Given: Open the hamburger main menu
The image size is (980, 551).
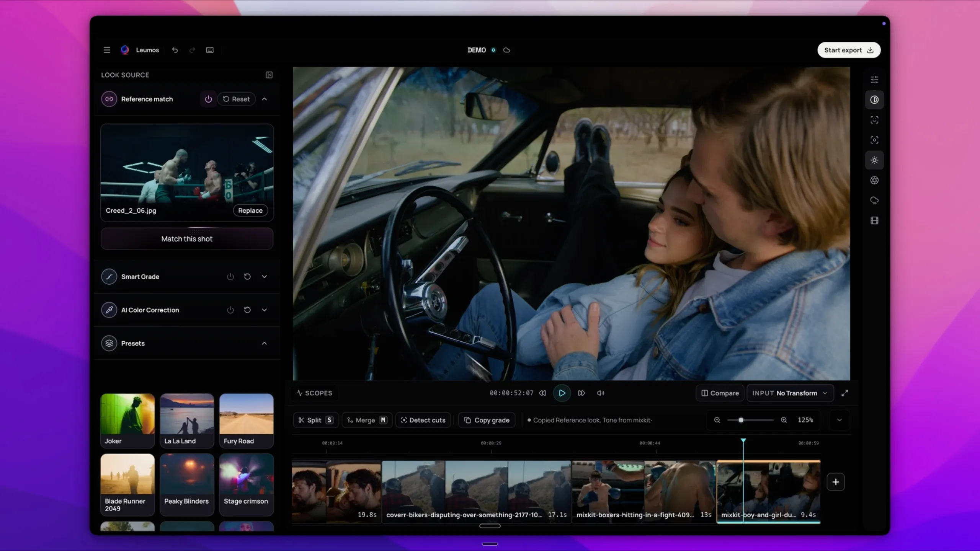Looking at the screenshot, I should (107, 50).
